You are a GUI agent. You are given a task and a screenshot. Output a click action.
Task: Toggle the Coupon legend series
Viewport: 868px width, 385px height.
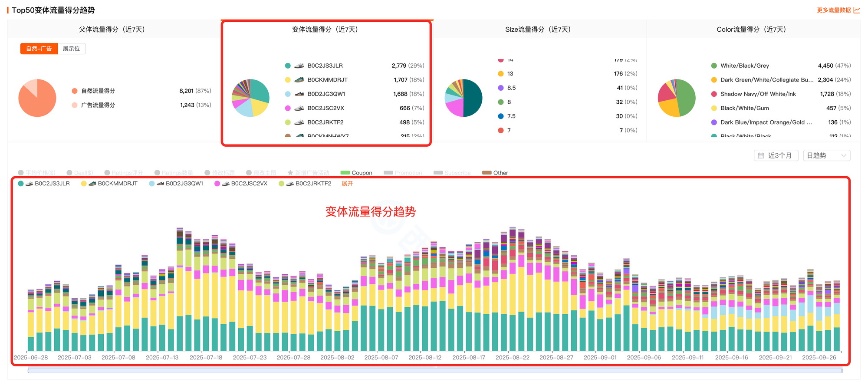click(x=356, y=173)
